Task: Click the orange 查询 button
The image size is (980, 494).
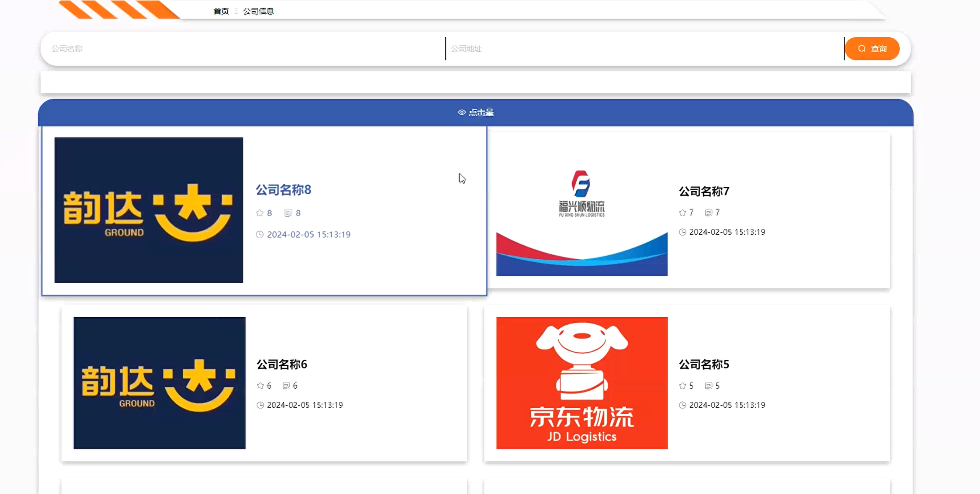Action: point(872,49)
